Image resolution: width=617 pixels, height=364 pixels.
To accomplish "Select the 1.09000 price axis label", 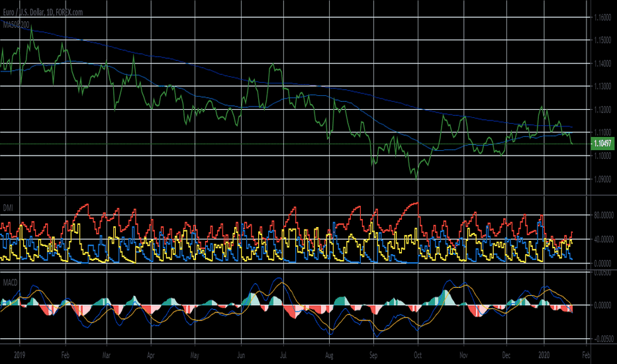I will coord(602,179).
